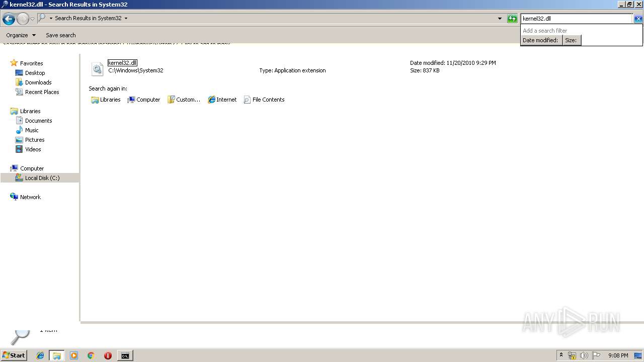Select the kernel32.dll file icon
Screen dimensions: 644x362
(x=97, y=69)
